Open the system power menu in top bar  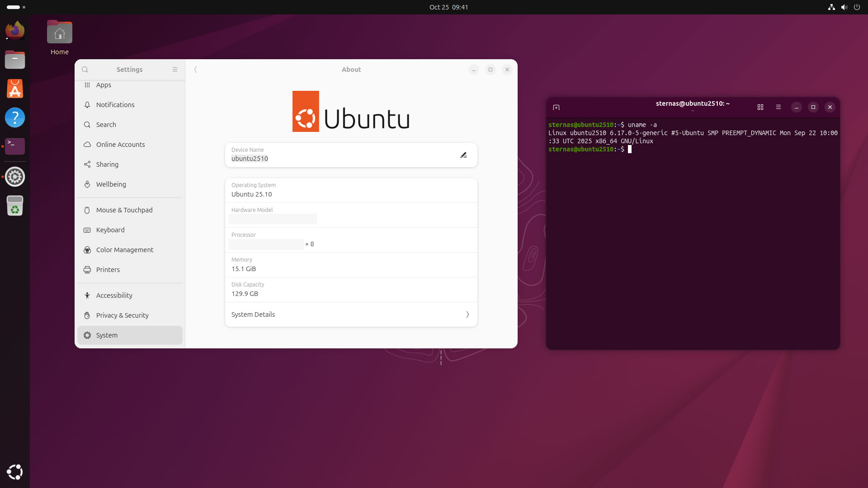tap(857, 7)
